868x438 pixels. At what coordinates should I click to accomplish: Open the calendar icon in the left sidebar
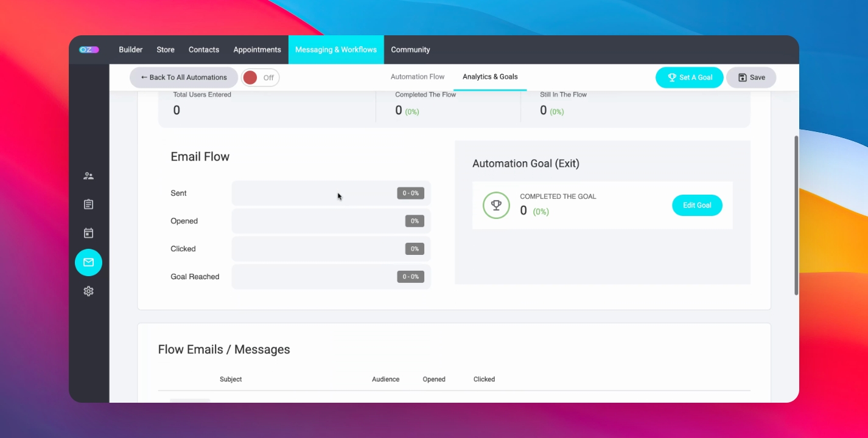(x=89, y=233)
